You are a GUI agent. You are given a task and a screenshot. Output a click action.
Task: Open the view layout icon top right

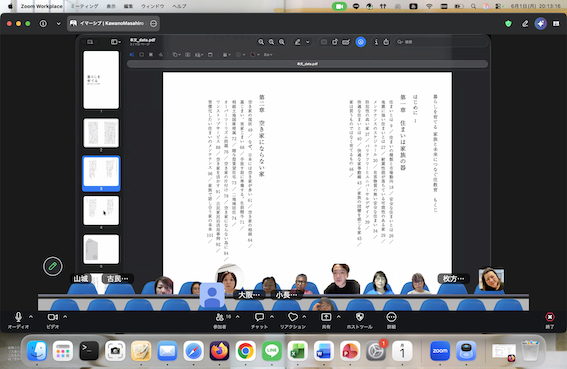pos(556,24)
